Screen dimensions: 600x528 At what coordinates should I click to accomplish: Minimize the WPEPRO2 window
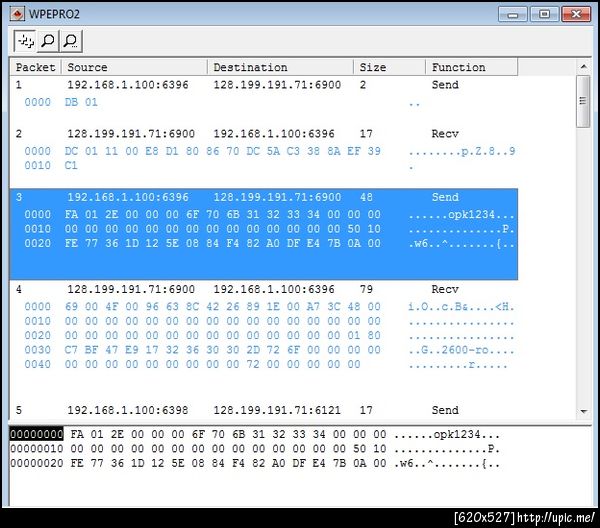pos(513,14)
